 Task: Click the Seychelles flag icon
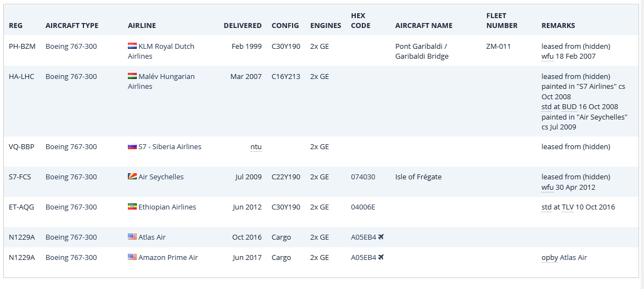tap(132, 177)
